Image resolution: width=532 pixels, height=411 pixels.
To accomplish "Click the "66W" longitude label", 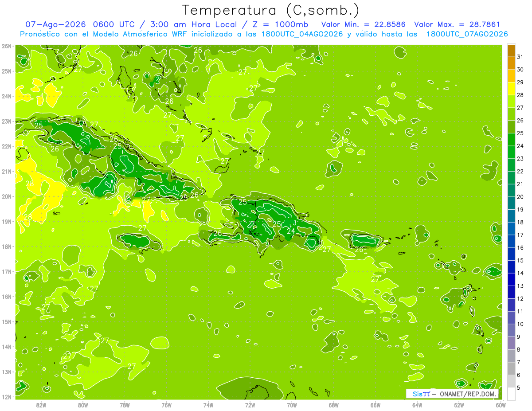I will point(376,405).
